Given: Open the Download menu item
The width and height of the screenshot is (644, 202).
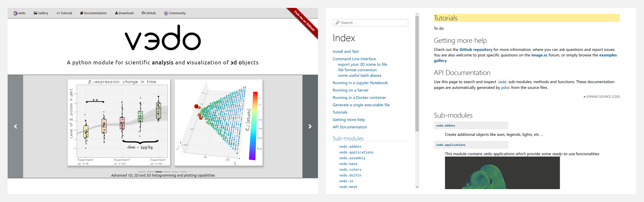Looking at the screenshot, I should 124,13.
